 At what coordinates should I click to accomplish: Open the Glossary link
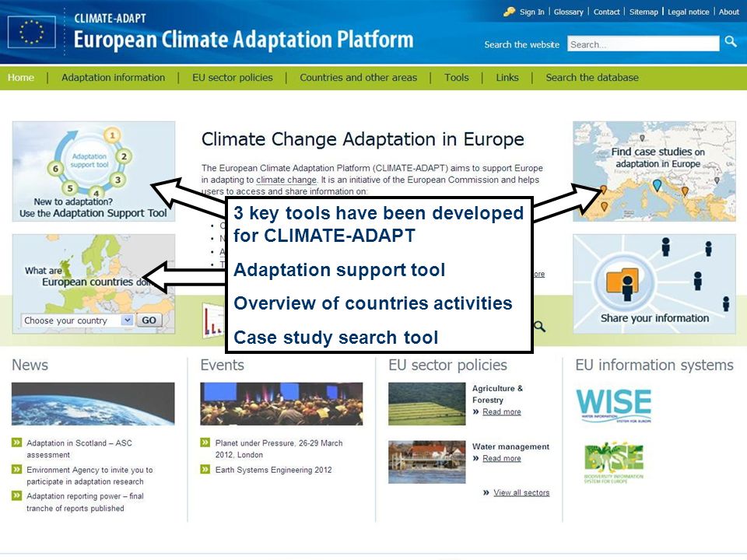[x=568, y=12]
